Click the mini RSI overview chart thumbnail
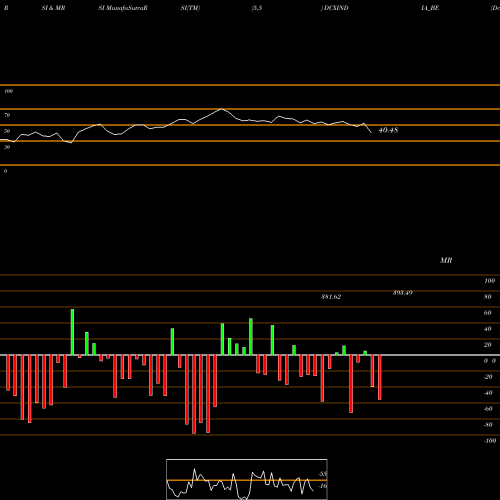Viewport: 500px width, 500px height. click(247, 479)
